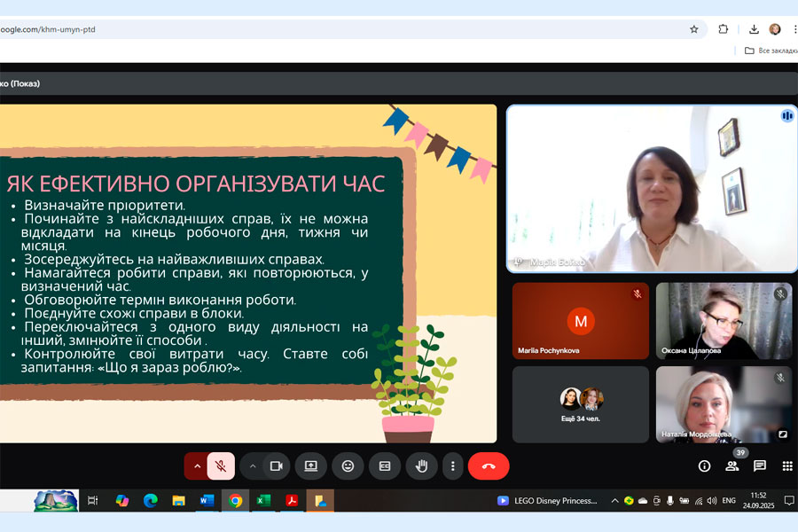This screenshot has height=532, width=798.
Task: Switch to Microsoft Word on taskbar
Action: click(x=207, y=500)
